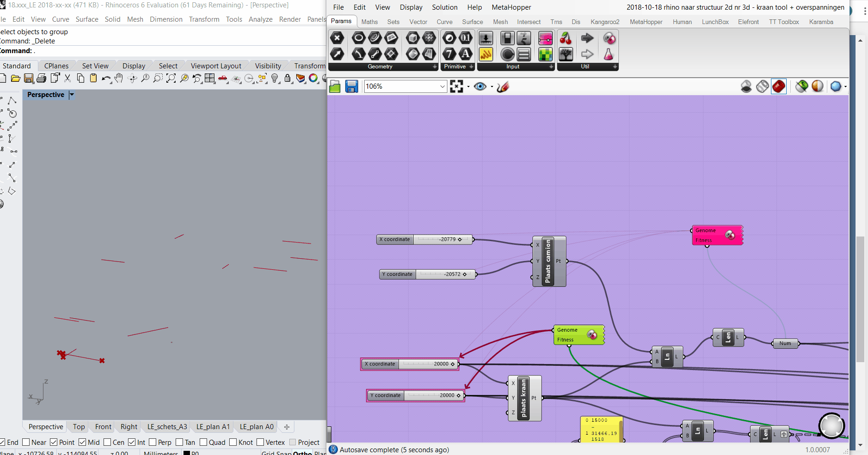Expand the Primitive panel with plus button

[x=471, y=67]
